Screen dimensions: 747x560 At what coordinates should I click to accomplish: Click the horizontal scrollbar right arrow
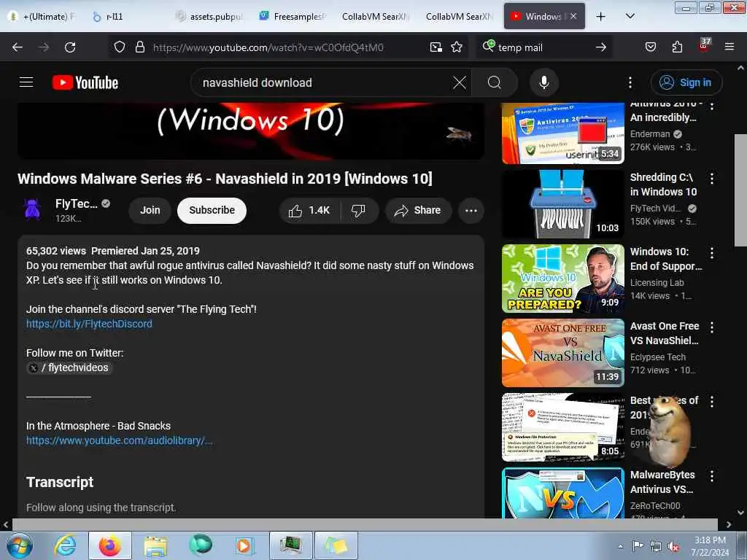click(729, 524)
